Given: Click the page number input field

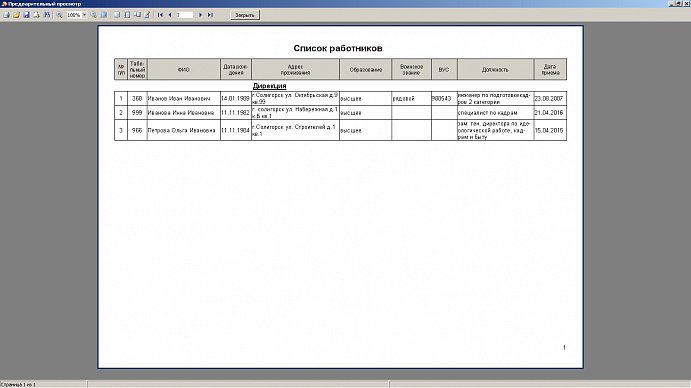Looking at the screenshot, I should click(x=185, y=15).
